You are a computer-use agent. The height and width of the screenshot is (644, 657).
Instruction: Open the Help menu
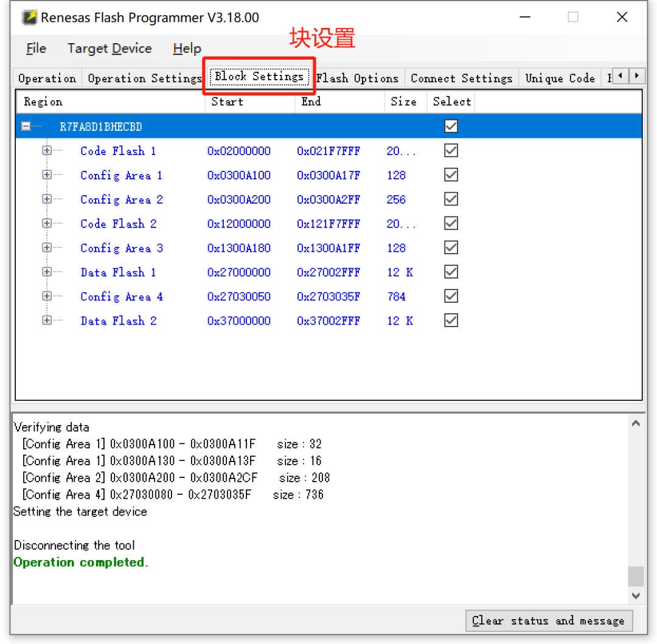(x=187, y=49)
